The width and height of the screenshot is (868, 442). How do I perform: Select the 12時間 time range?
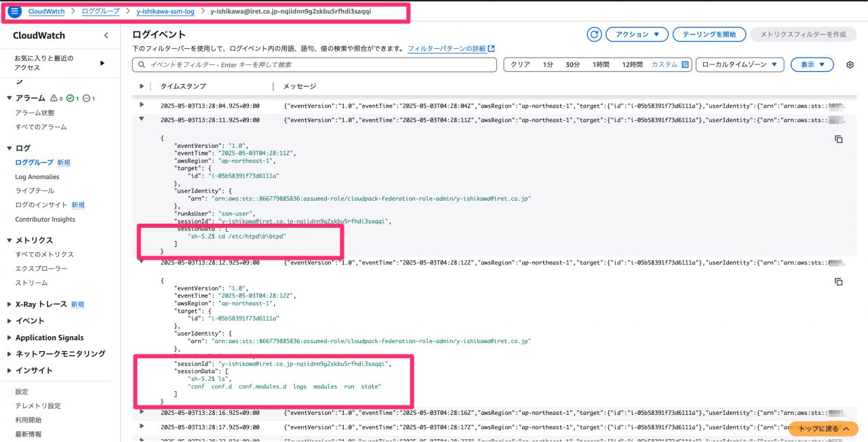(x=632, y=64)
